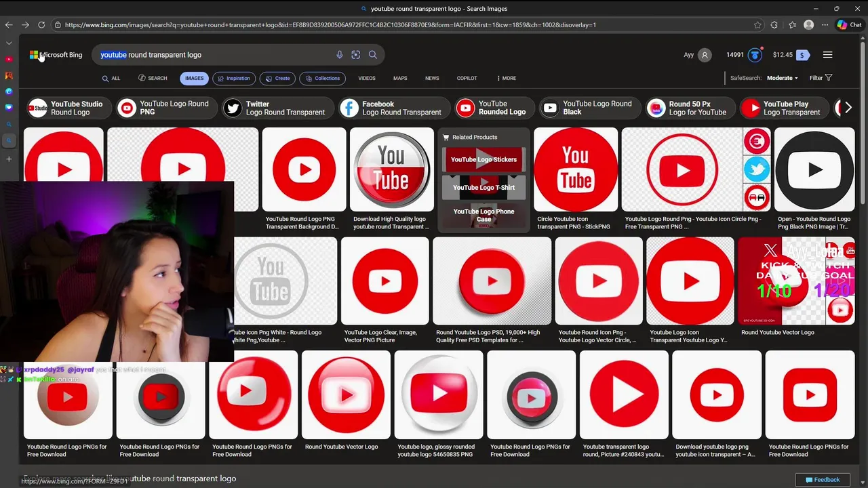
Task: Select YouTube Logo Round Black suggestion
Action: click(x=589, y=108)
